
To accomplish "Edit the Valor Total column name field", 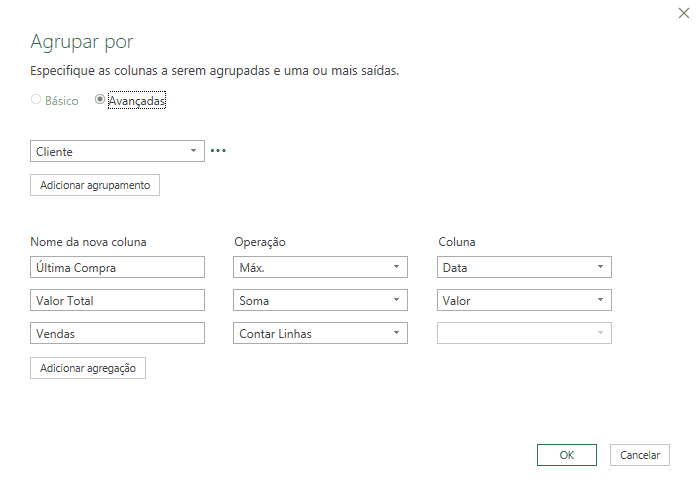I will [117, 300].
